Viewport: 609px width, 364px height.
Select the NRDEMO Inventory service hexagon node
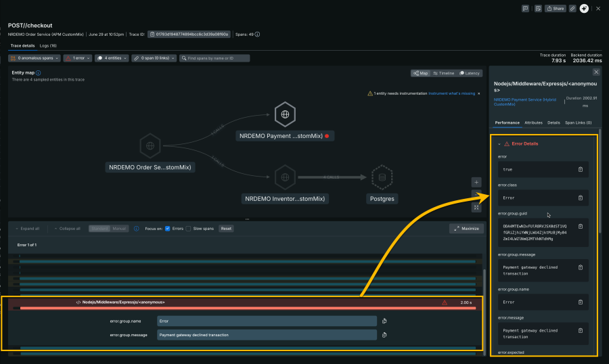point(285,177)
